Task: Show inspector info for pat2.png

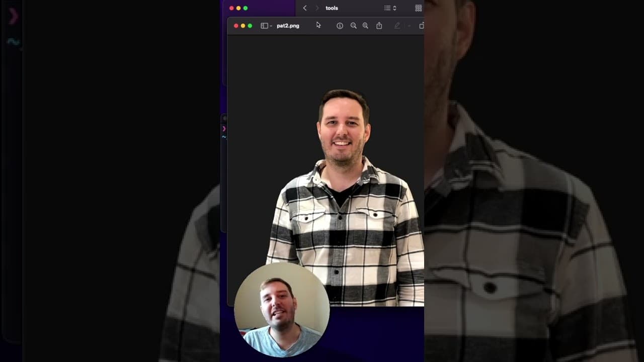Action: point(340,26)
